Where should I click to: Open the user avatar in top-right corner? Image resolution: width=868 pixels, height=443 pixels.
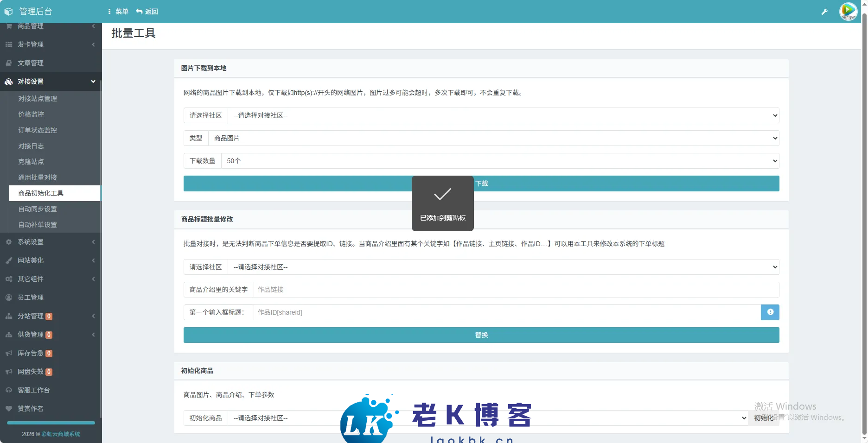[x=848, y=12]
